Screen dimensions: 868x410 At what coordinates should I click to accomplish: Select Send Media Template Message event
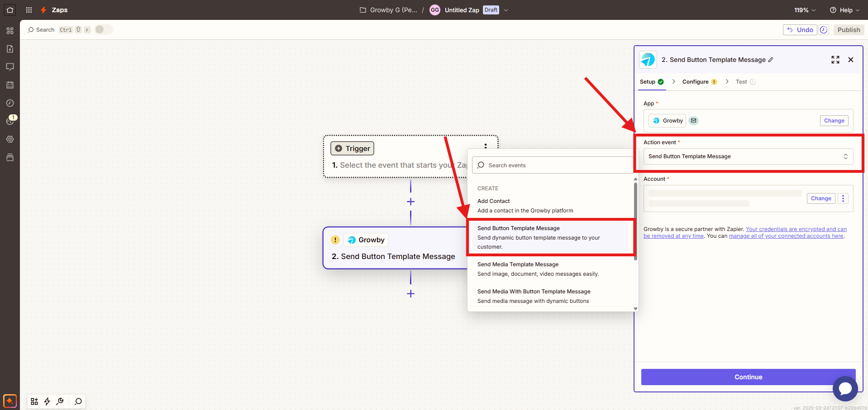(550, 269)
